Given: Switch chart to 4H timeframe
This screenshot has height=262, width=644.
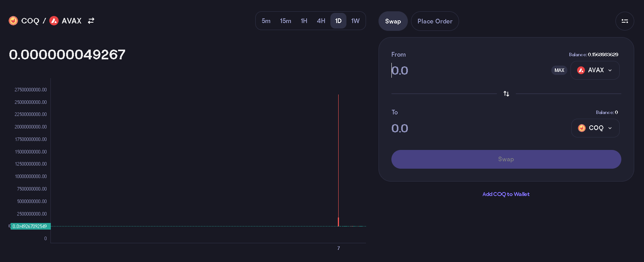Looking at the screenshot, I should (321, 21).
